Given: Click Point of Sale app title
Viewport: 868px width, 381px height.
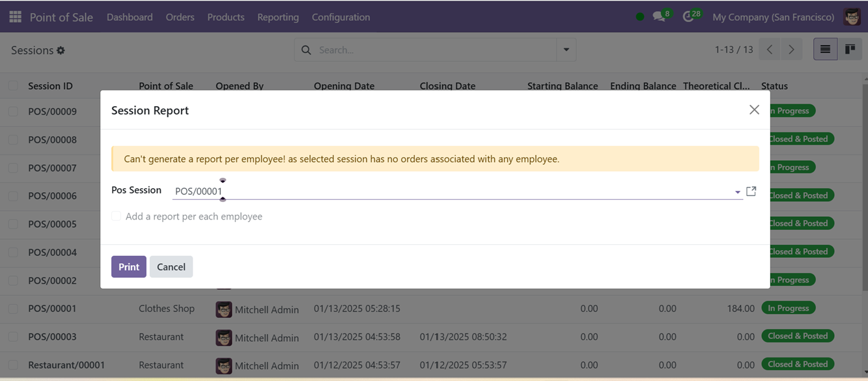Looking at the screenshot, I should pyautogui.click(x=61, y=17).
